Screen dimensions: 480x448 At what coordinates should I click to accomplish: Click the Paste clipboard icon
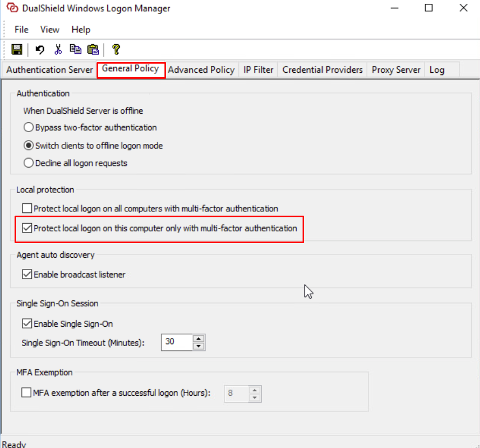coord(93,49)
